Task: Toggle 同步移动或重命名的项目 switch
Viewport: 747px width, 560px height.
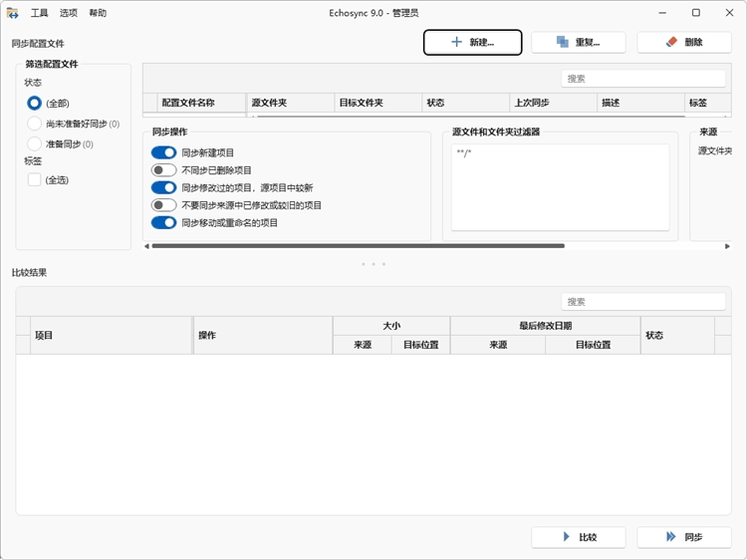Action: 164,222
